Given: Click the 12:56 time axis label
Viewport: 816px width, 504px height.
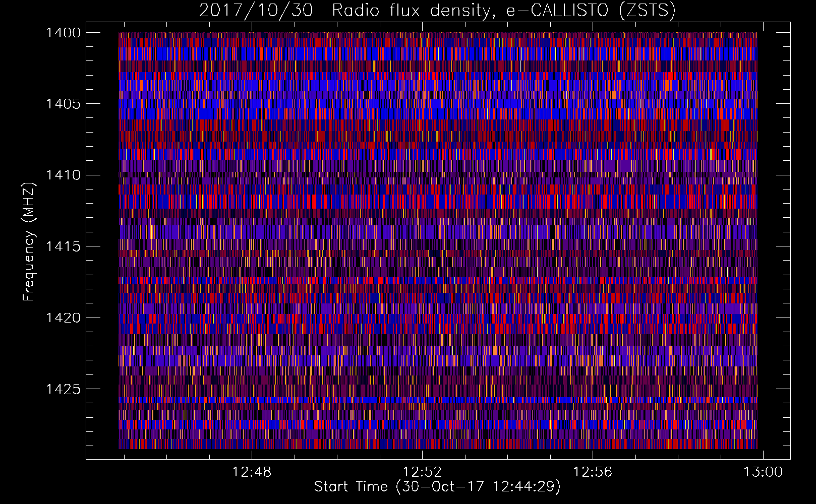Looking at the screenshot, I should point(593,472).
